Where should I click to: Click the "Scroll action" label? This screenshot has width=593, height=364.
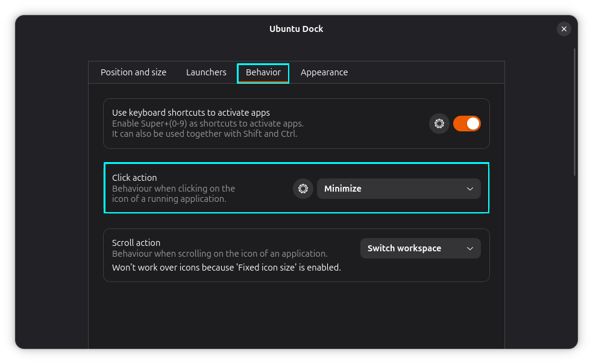[x=136, y=242]
